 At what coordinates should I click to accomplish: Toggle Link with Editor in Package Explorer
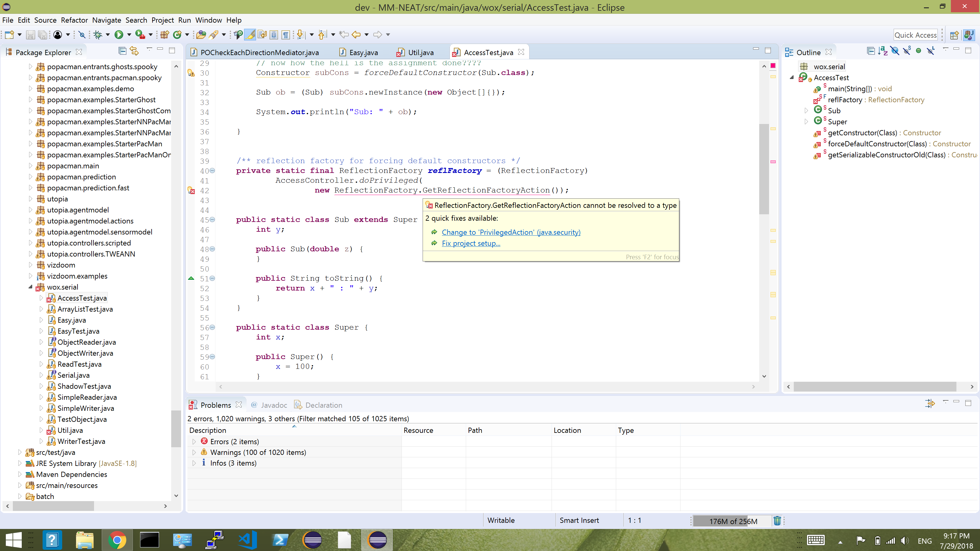point(134,51)
